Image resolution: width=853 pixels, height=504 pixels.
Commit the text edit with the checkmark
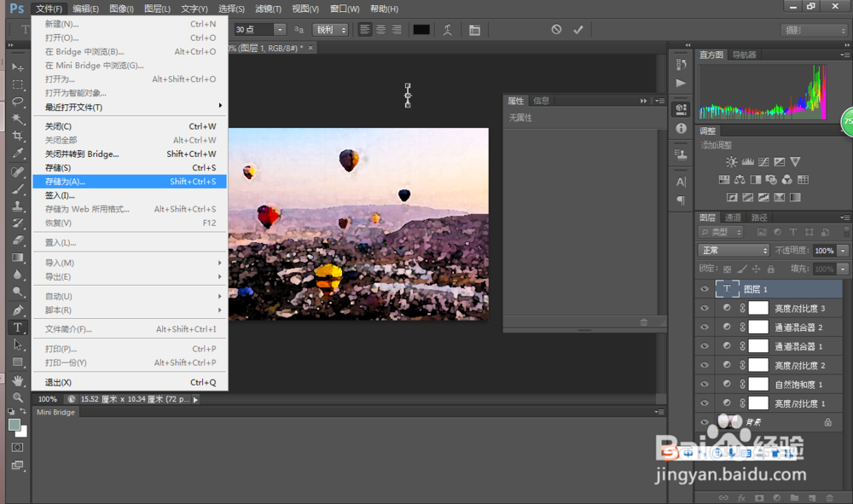(578, 30)
